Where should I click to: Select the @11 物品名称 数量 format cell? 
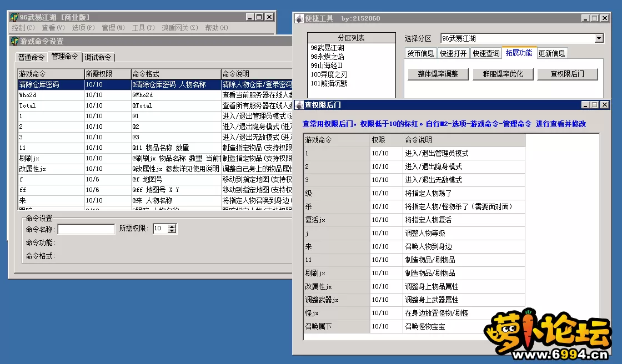(175, 148)
